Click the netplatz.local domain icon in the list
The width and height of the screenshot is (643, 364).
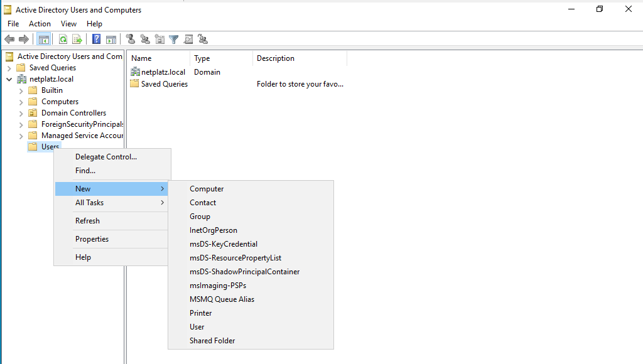click(135, 72)
